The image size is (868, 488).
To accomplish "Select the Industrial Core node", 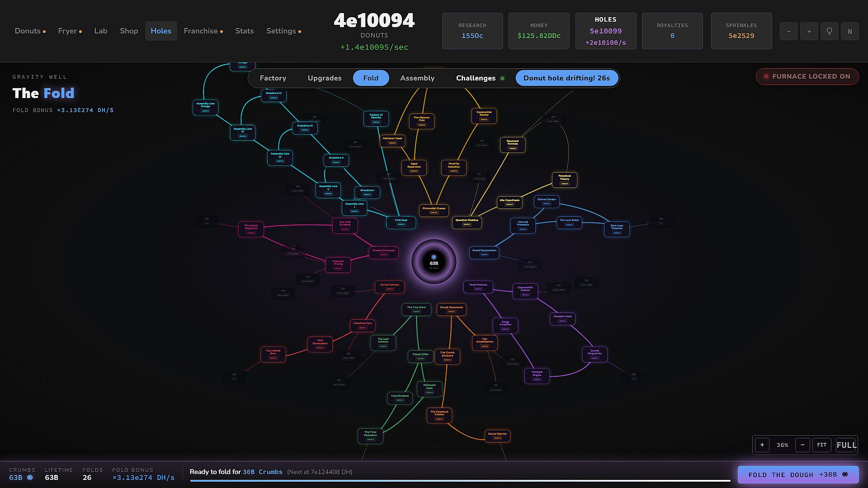I will tap(363, 325).
